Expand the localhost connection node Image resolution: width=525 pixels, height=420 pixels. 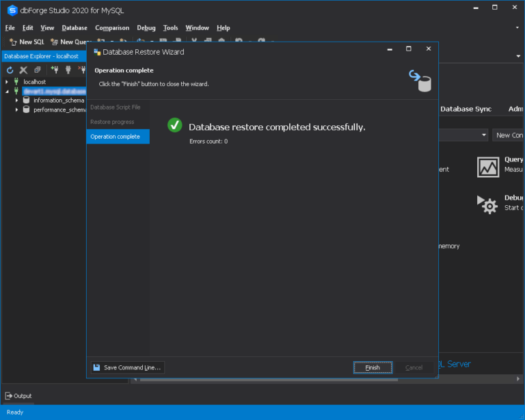[x=7, y=81]
